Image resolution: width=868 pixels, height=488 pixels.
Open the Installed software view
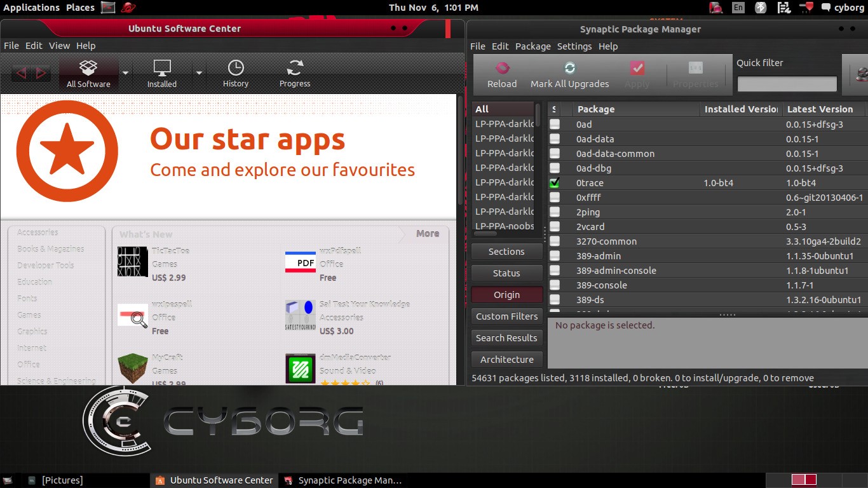162,69
